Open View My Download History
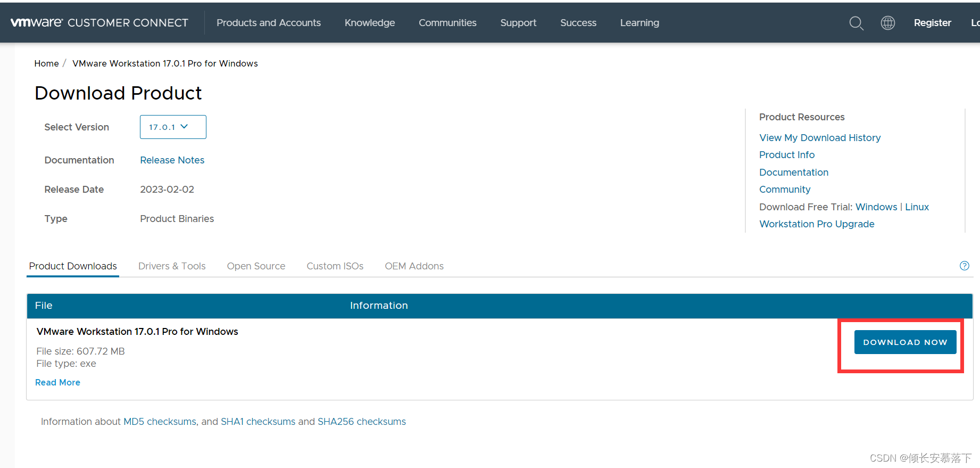980x468 pixels. 820,138
